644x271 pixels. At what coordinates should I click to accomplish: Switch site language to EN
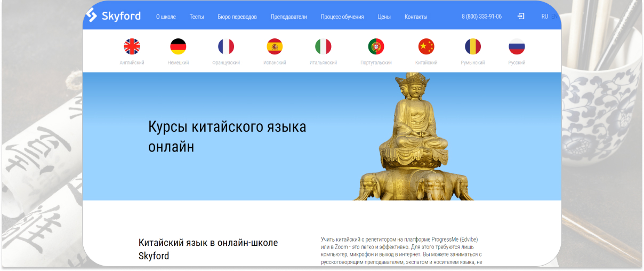click(x=554, y=17)
